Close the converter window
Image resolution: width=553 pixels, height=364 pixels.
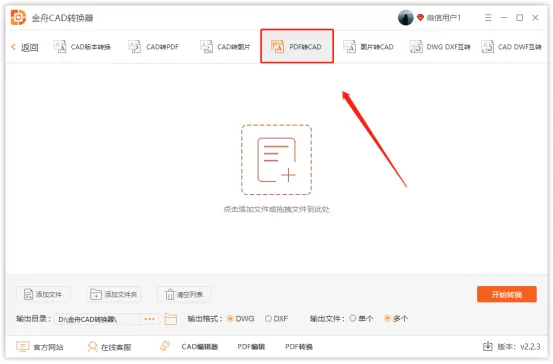click(535, 17)
